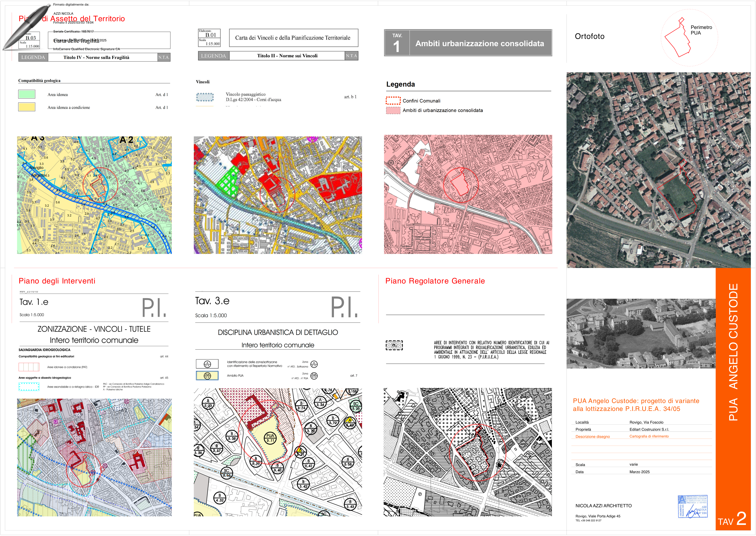The image size is (756, 536).
Task: Click the Carta delle Fragilità map thumbnail
Action: [94, 195]
